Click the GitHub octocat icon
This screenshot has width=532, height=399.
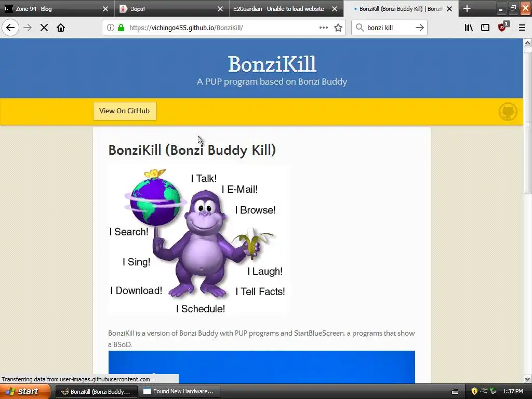click(508, 112)
